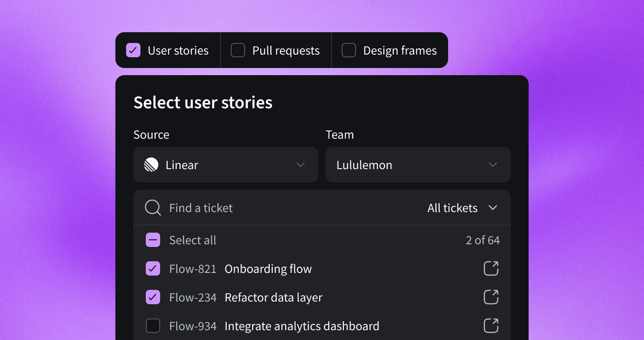Expand the All tickets filter dropdown
Screen dimensions: 644x340
462,208
